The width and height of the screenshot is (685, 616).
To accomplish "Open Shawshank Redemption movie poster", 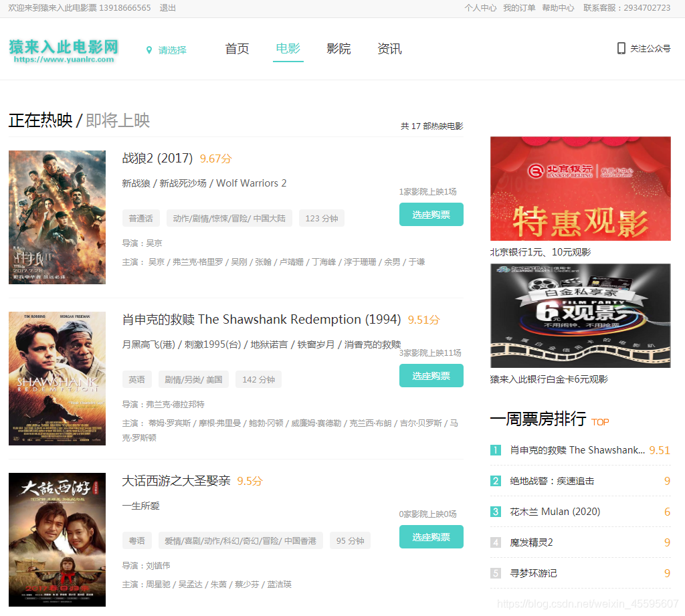I will click(x=58, y=379).
